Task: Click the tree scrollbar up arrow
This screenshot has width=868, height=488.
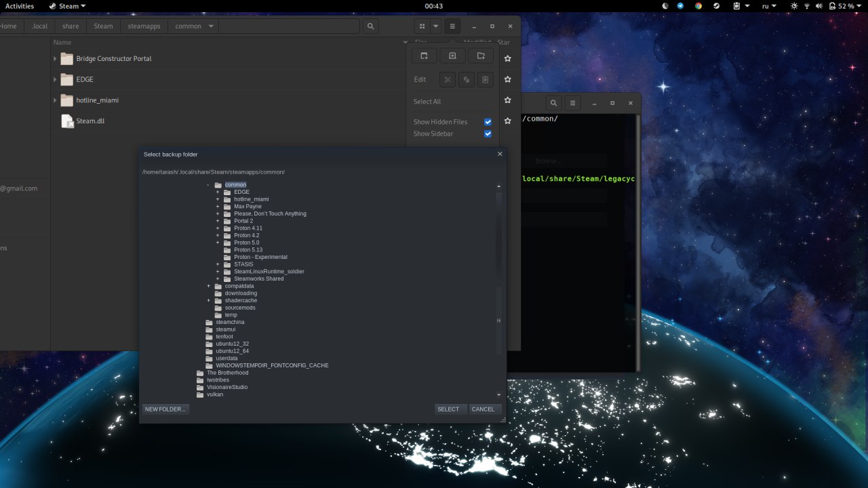Action: pos(499,186)
